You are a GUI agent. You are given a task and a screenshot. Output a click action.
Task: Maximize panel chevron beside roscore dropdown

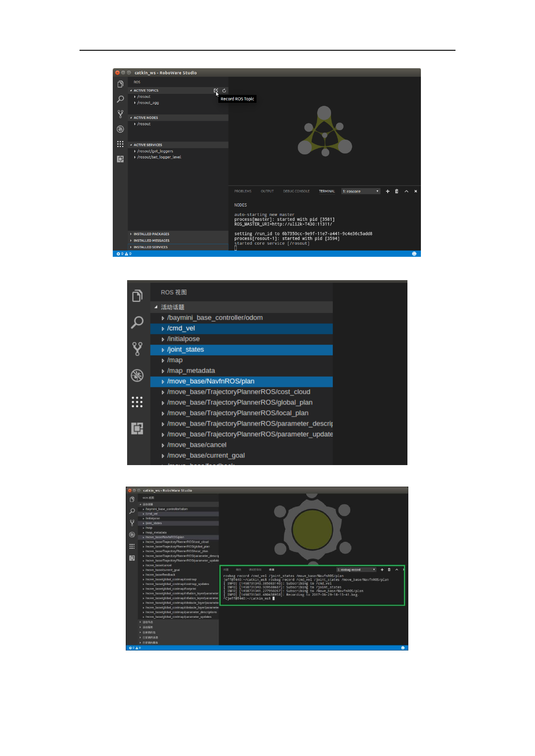pyautogui.click(x=407, y=191)
